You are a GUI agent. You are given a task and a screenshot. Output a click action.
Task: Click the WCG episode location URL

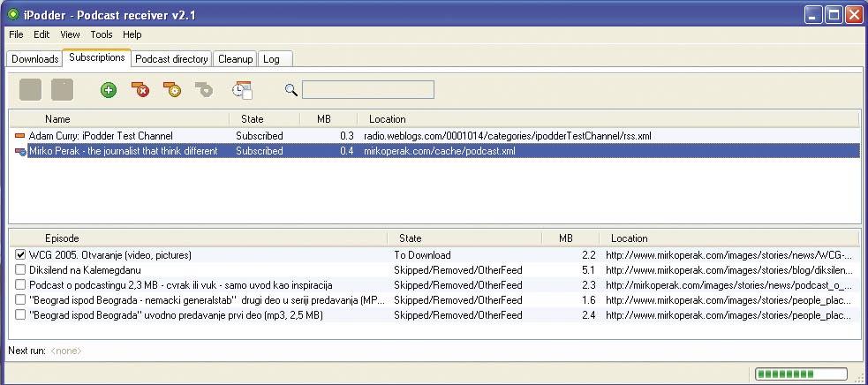[x=728, y=255]
